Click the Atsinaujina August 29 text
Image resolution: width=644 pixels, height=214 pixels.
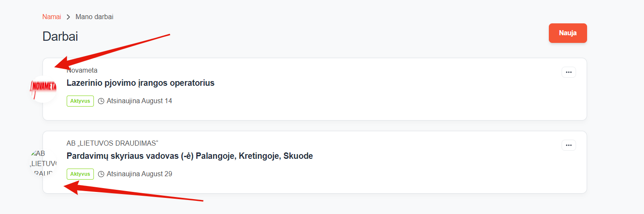click(x=139, y=174)
